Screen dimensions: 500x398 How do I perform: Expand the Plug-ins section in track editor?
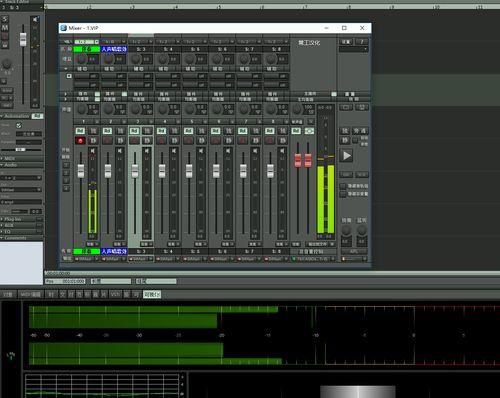click(2, 219)
